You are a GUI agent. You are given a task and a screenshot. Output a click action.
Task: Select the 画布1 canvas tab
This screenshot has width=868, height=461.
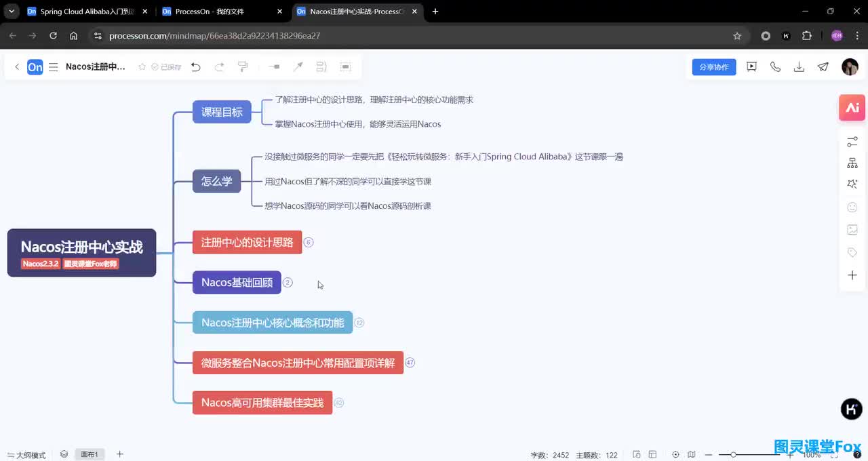coord(90,454)
